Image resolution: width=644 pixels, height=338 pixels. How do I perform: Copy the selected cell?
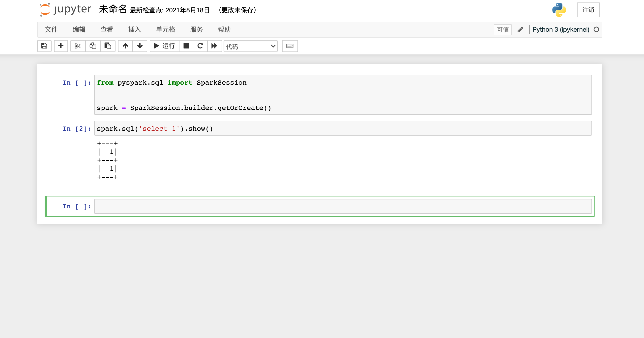click(x=93, y=46)
